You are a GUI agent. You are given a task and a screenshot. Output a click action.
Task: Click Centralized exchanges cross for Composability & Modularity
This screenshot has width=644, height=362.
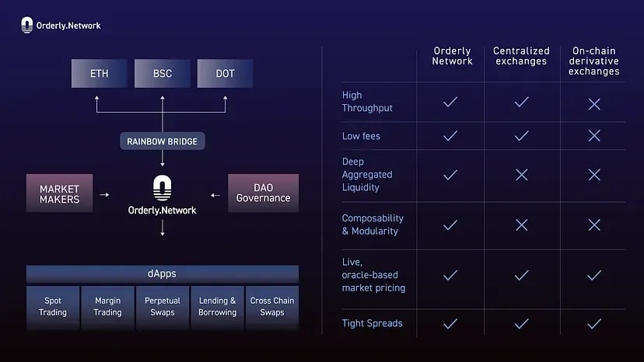click(522, 225)
